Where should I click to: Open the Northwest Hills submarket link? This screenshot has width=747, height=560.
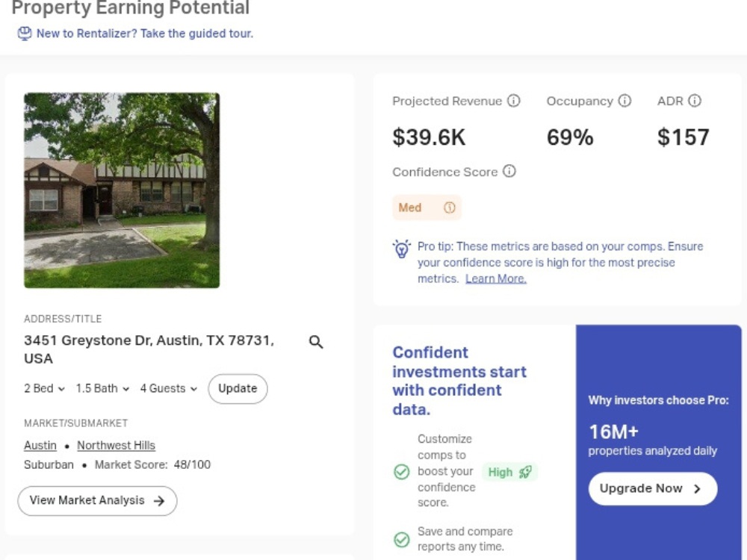tap(117, 445)
